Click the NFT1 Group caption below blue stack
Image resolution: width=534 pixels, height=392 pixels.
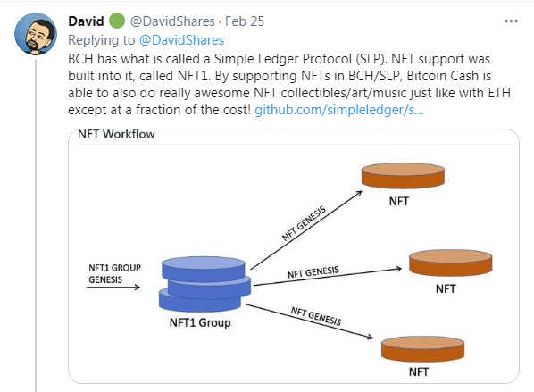coord(200,322)
